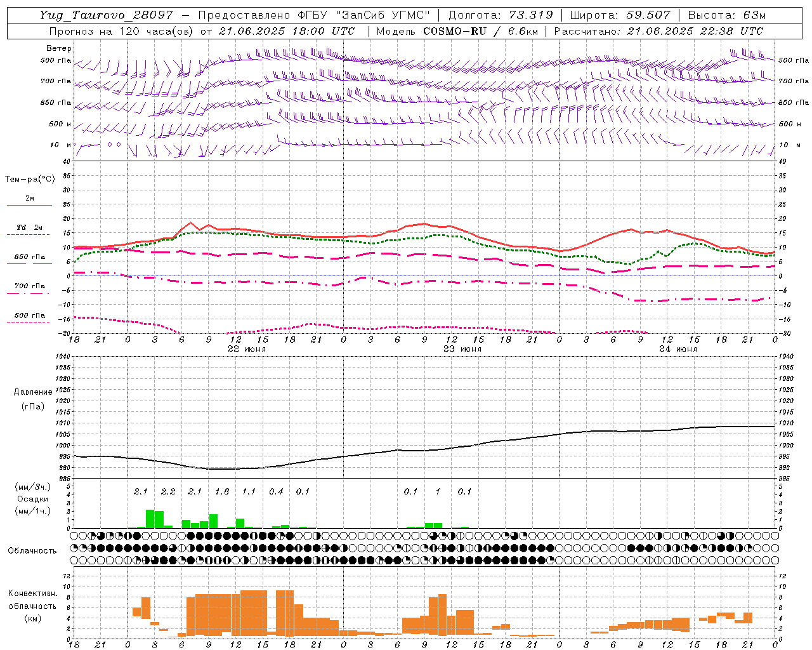Click the '500 м' wind level label on the left

pyautogui.click(x=60, y=124)
